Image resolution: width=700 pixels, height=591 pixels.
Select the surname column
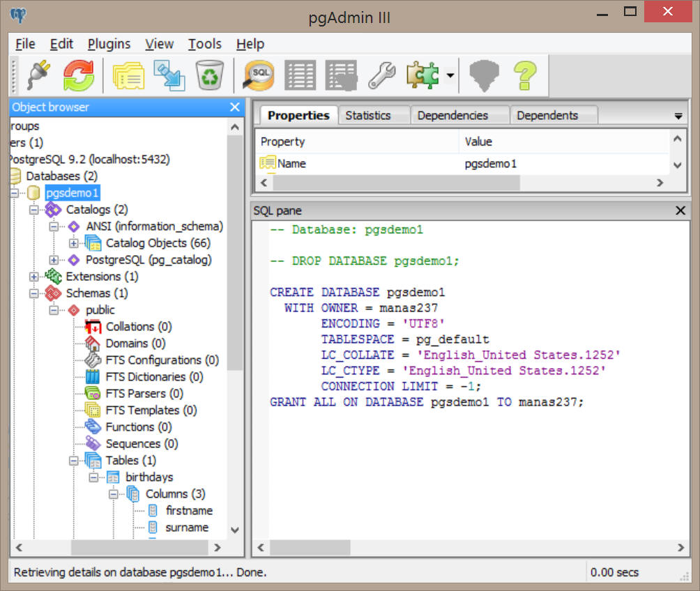pos(187,528)
